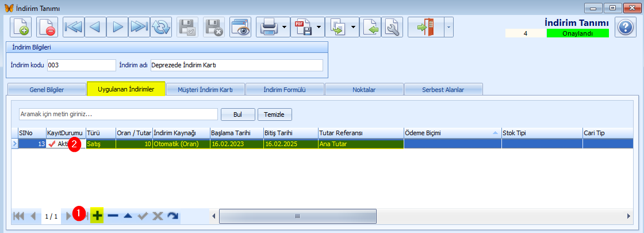This screenshot has width=644, height=233.
Task: Click the horizontal scrollbar left arrow
Action: tap(213, 216)
